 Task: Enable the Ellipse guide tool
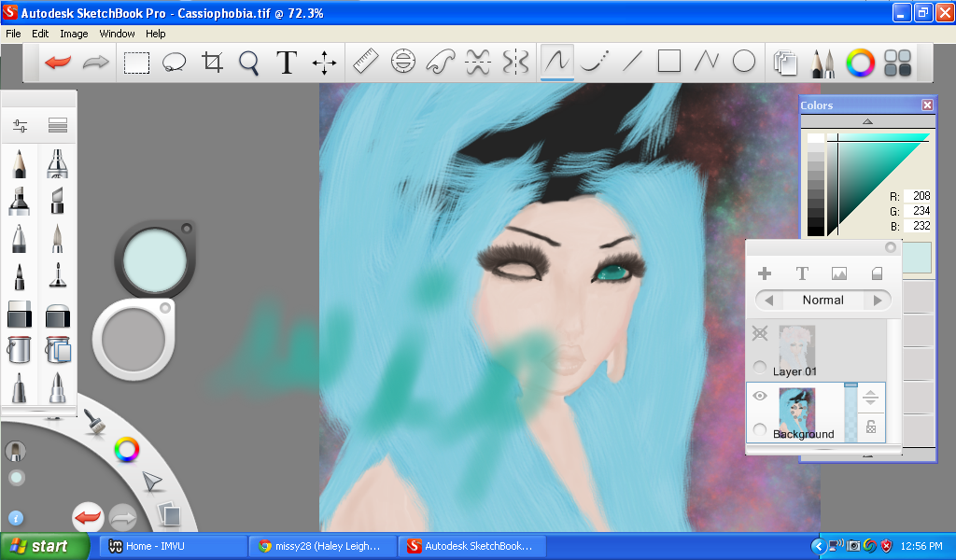tap(403, 62)
